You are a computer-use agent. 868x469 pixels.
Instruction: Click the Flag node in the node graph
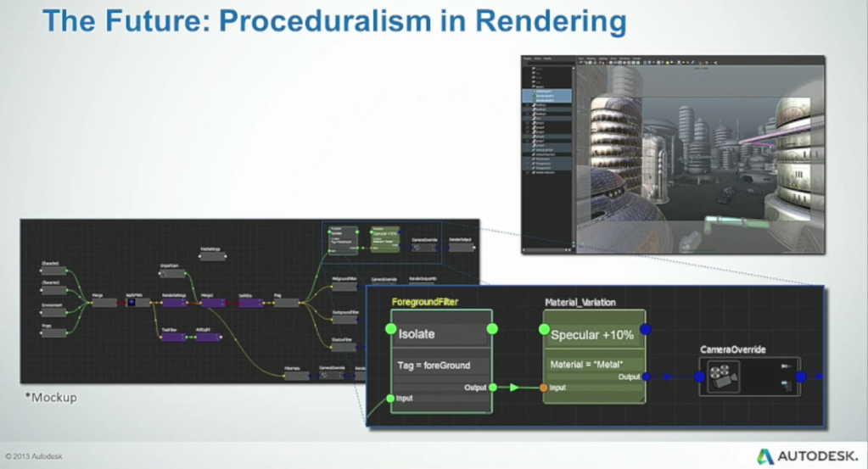click(286, 303)
